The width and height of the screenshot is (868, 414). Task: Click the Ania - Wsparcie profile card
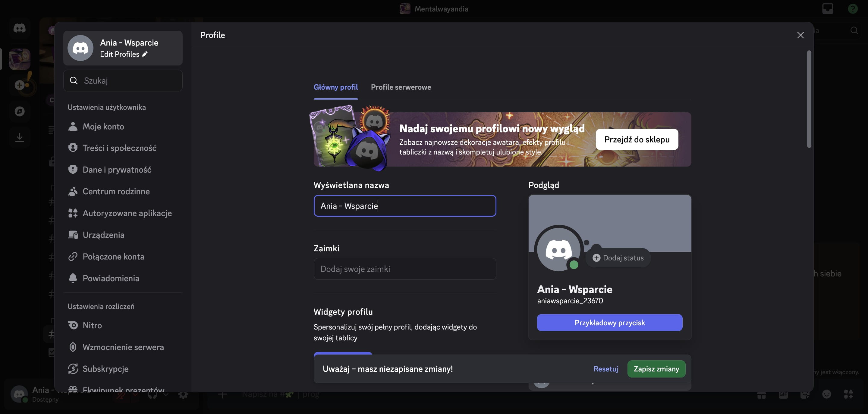pyautogui.click(x=123, y=48)
